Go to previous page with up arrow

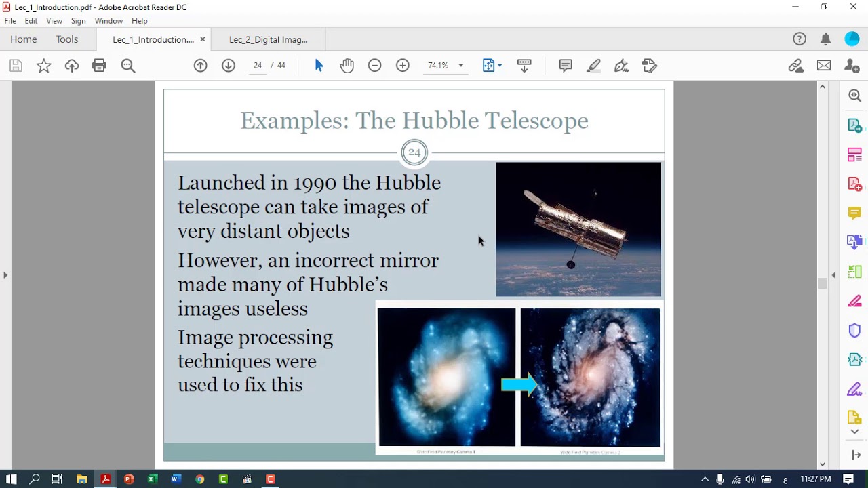click(x=200, y=66)
